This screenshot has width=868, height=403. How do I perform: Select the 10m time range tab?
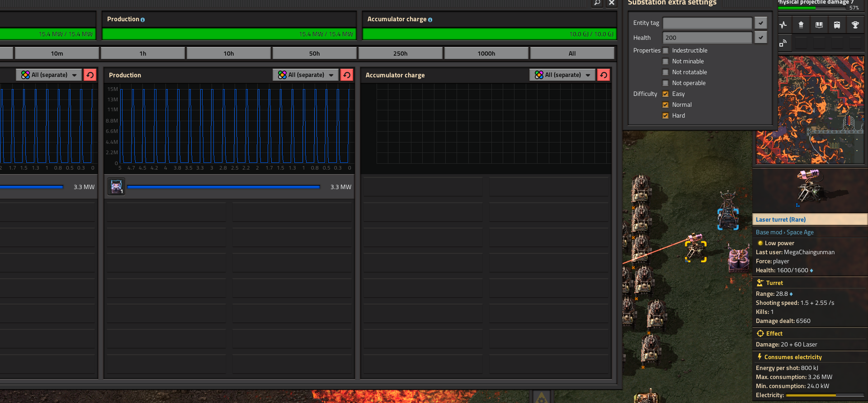(57, 53)
